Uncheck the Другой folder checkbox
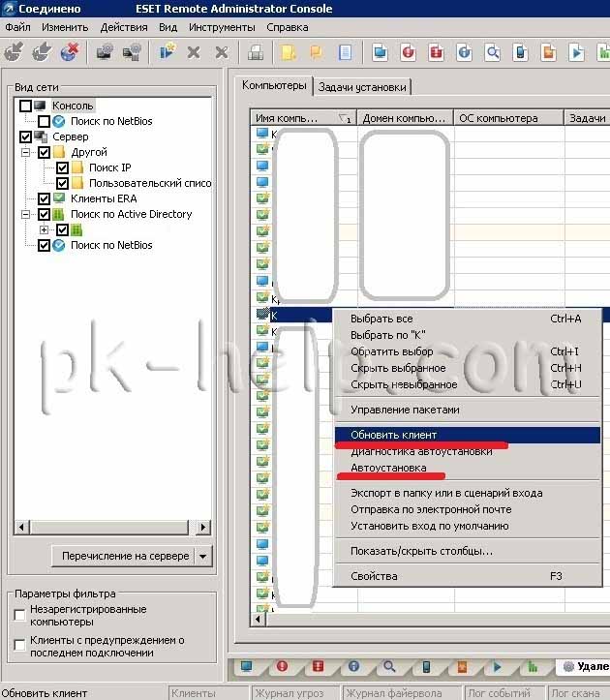The height and width of the screenshot is (700, 610). pos(44,152)
